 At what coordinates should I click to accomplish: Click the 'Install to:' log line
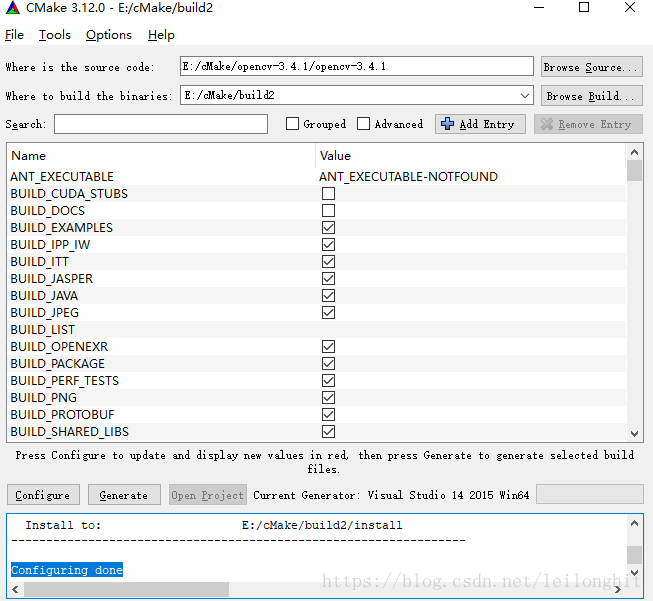pyautogui.click(x=214, y=525)
